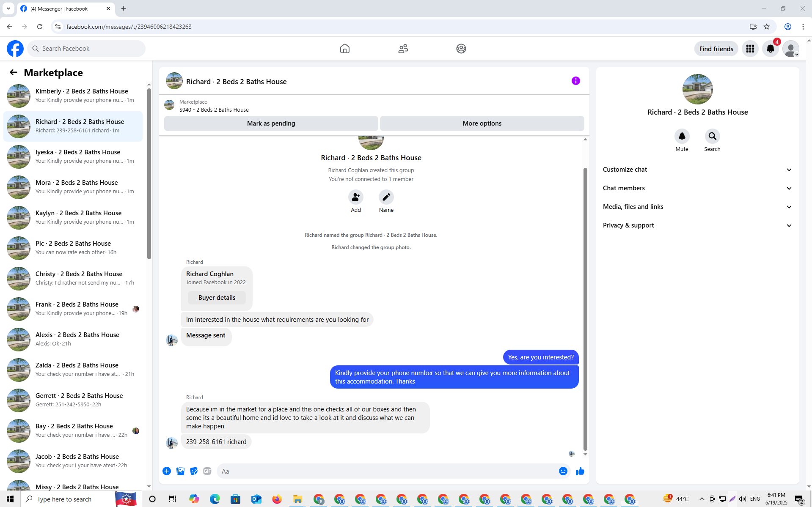812x507 pixels.
Task: Click the chat messages scrollbar
Action: click(x=585, y=309)
